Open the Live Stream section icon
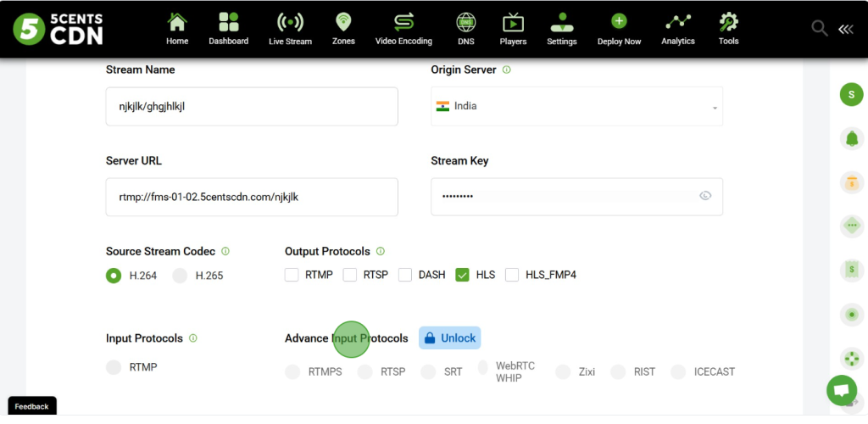 (x=290, y=23)
